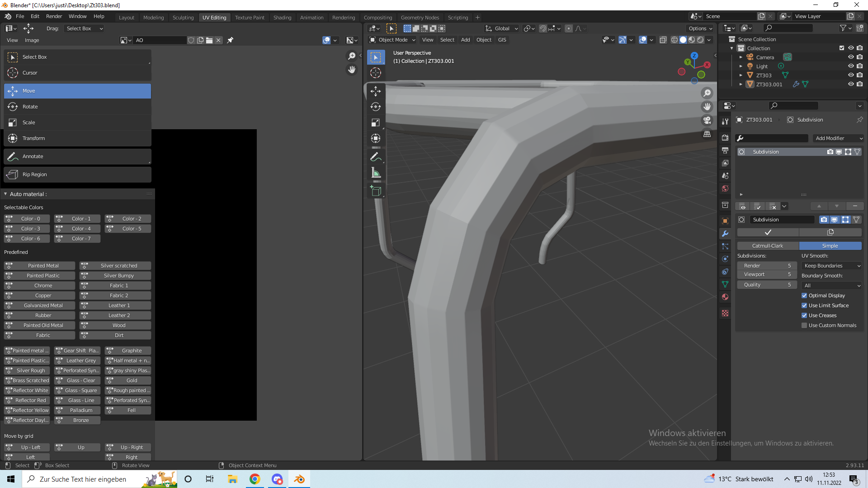Open the Object Mode dropdown
Viewport: 868px width, 488px height.
coord(392,40)
